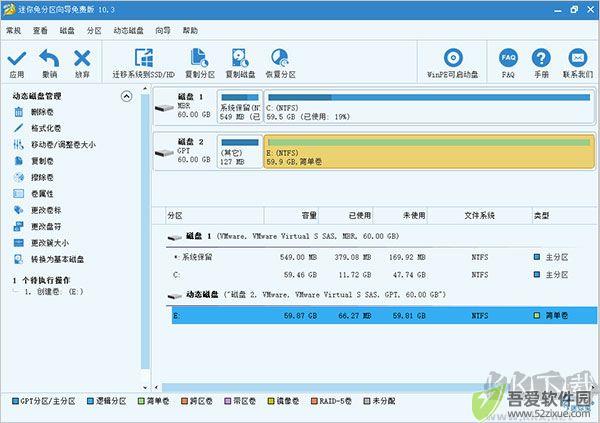The width and height of the screenshot is (600, 423).
Task: Click the 已使用 column header
Action: pyautogui.click(x=346, y=216)
